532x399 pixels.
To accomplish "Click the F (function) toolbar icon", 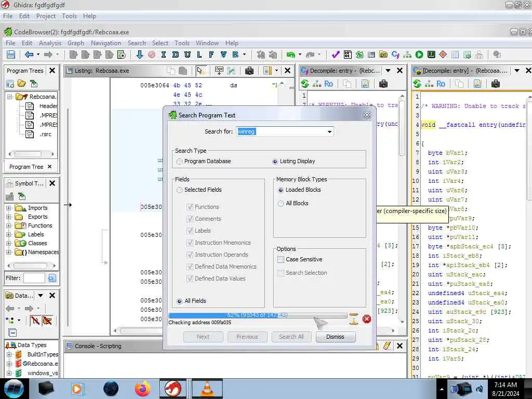I will click(x=211, y=55).
